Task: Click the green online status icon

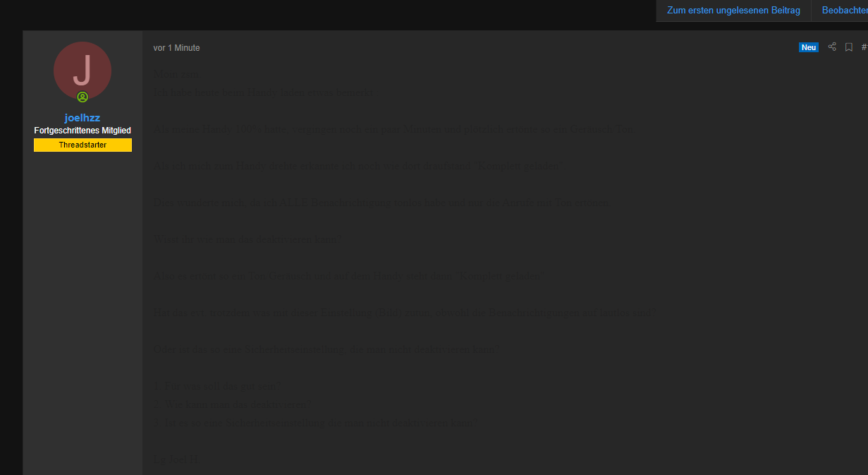Action: pyautogui.click(x=82, y=97)
